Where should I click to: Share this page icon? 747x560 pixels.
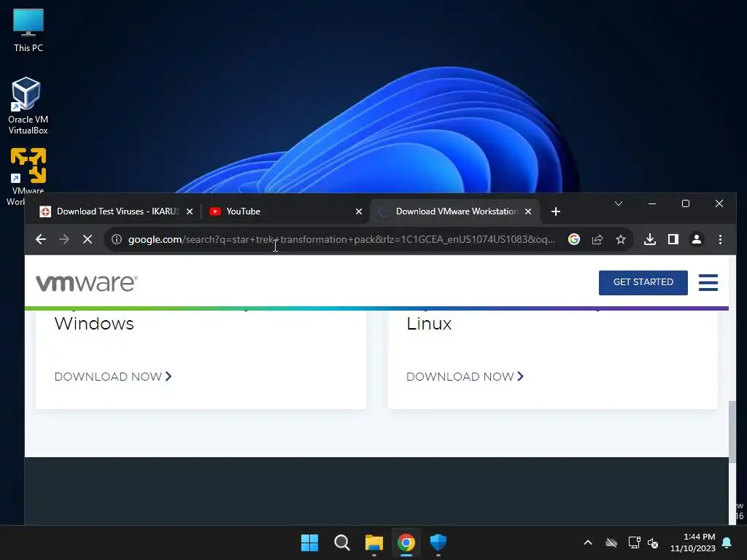coord(597,239)
